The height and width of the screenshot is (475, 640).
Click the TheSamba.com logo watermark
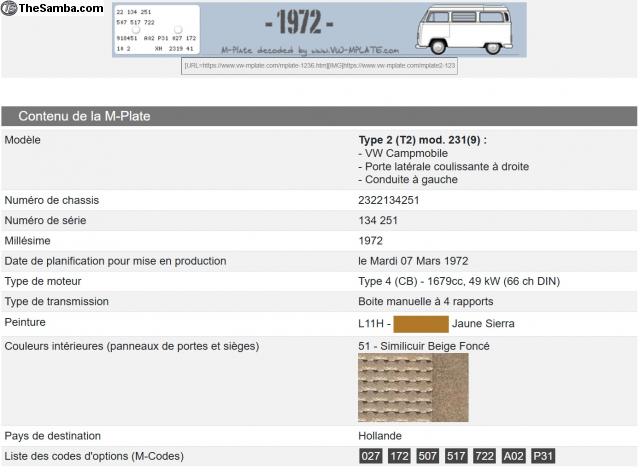pyautogui.click(x=52, y=8)
